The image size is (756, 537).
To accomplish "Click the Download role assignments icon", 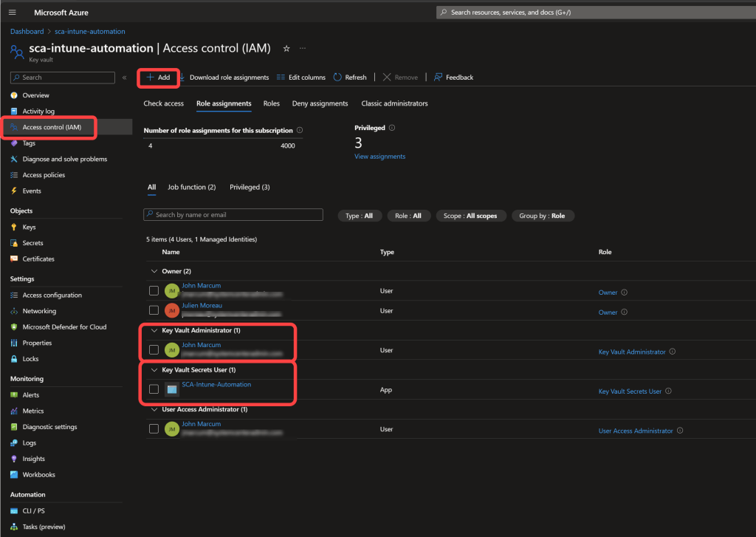I will tap(182, 78).
